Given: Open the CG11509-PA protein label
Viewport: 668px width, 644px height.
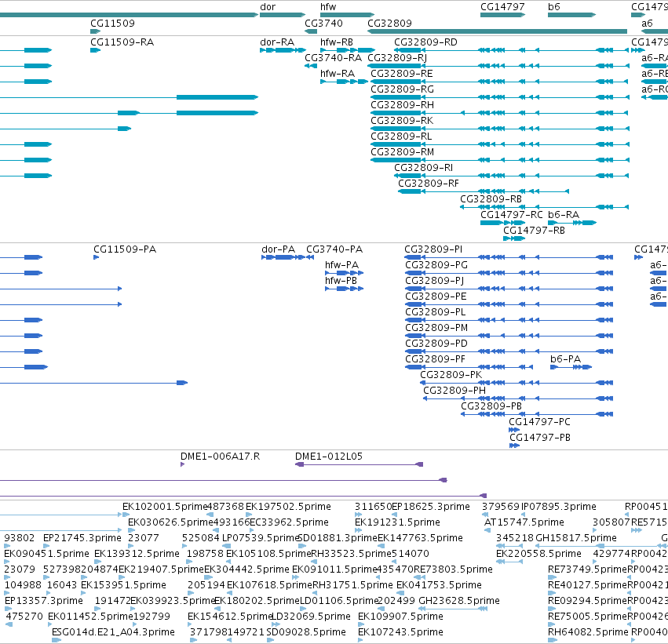Looking at the screenshot, I should [125, 249].
